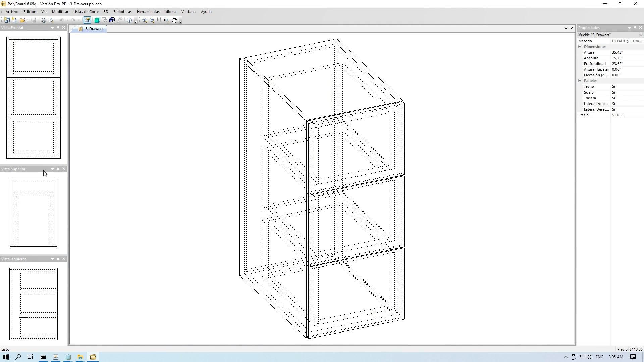Open File Explorer from the taskbar
Viewport: 644px width, 362px height.
pos(80,357)
